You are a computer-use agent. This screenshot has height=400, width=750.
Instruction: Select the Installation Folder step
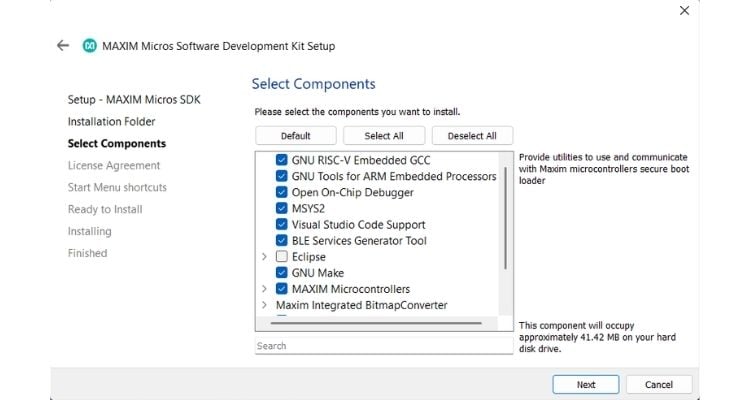pyautogui.click(x=111, y=122)
